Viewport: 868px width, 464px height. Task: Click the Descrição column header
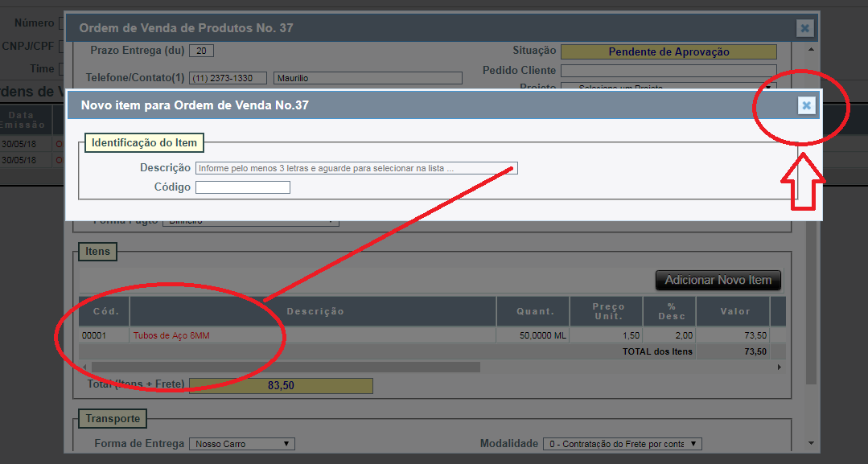tap(315, 311)
